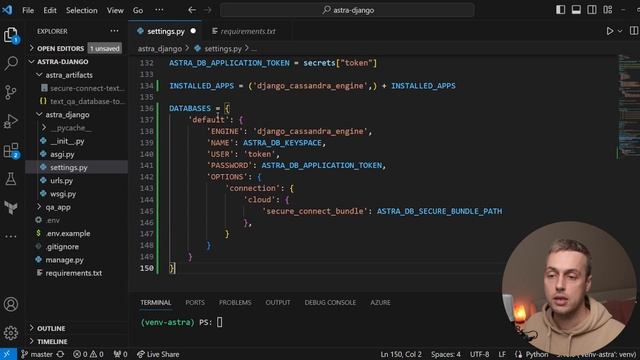Click astra_django breadcrumb segment
640x360 pixels.
(x=160, y=49)
